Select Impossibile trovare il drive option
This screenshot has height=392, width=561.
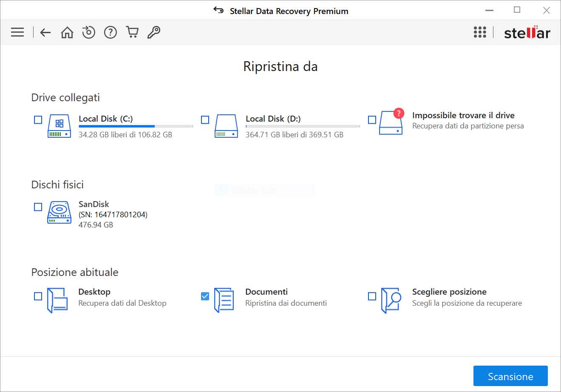(372, 119)
